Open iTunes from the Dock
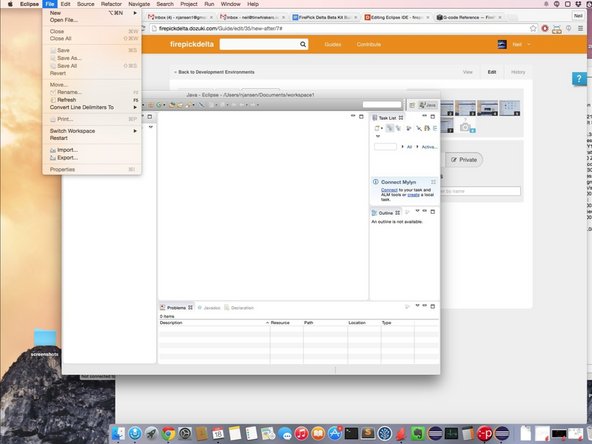Image resolution: width=592 pixels, height=444 pixels. tap(301, 434)
